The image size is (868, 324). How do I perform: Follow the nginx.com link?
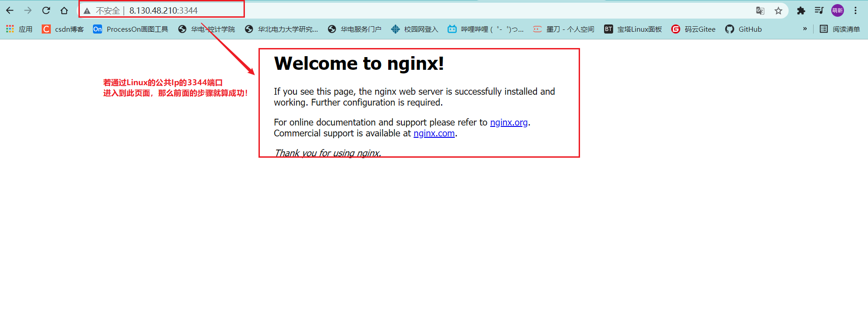click(x=434, y=133)
